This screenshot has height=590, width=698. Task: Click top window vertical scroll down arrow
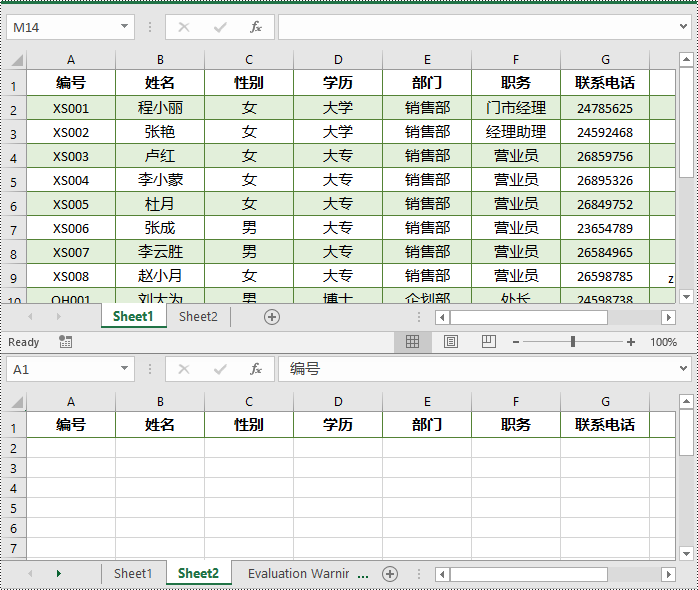[x=686, y=297]
